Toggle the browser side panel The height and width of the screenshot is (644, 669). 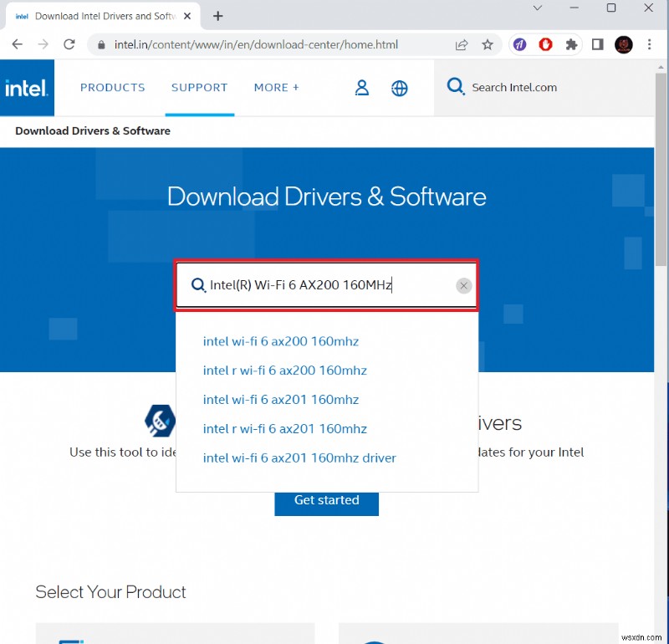(x=597, y=44)
